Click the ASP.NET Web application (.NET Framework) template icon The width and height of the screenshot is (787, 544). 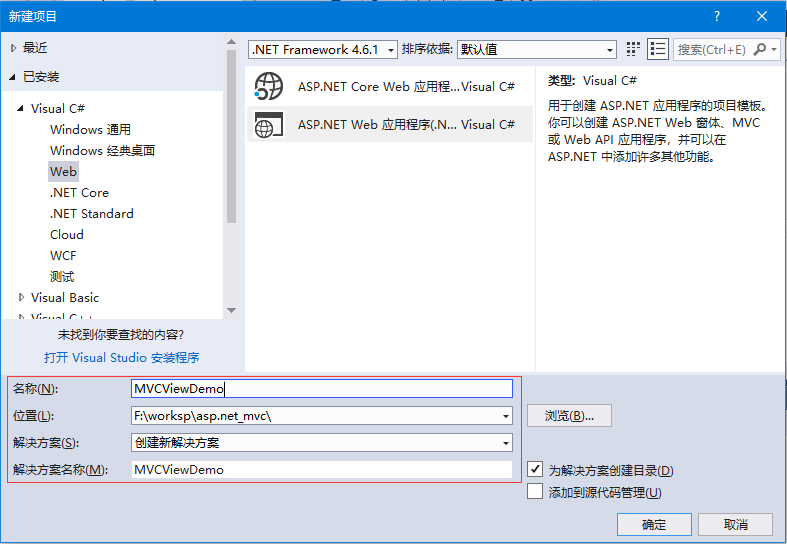point(269,125)
